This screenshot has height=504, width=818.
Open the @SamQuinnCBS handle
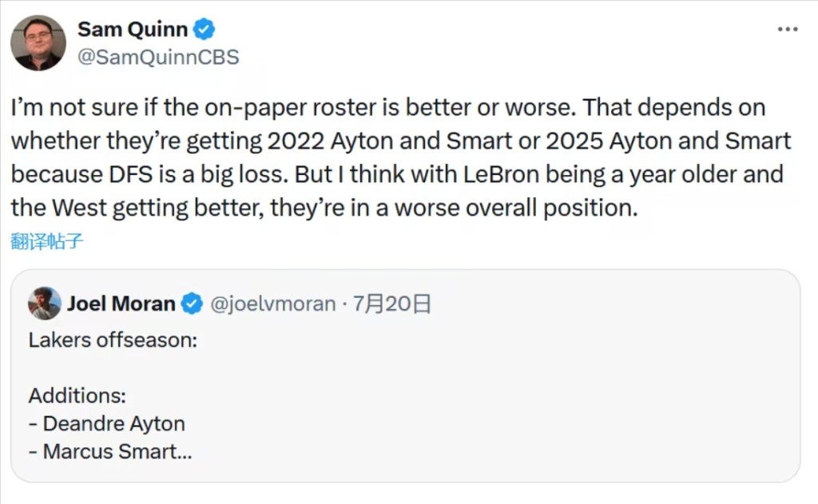(158, 58)
